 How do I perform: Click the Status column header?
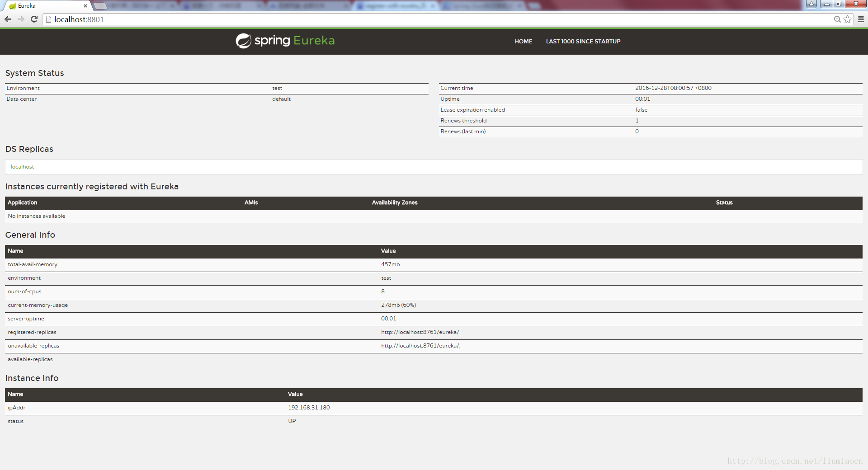724,202
